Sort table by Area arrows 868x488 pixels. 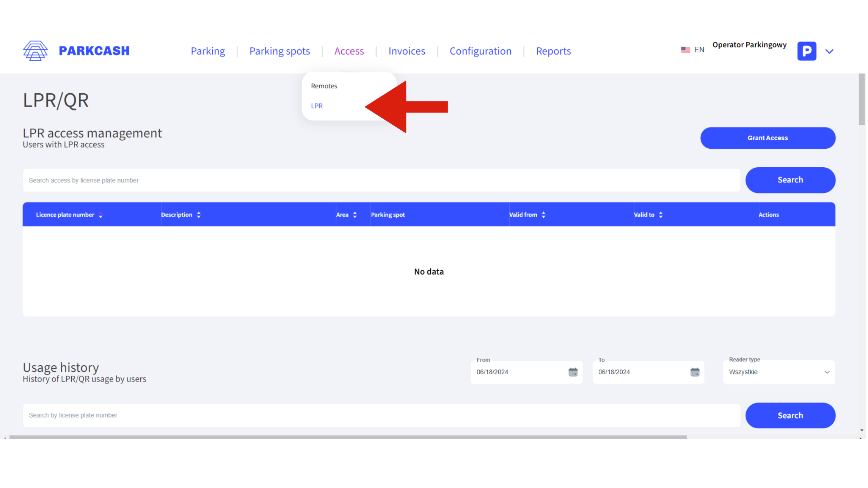click(355, 215)
